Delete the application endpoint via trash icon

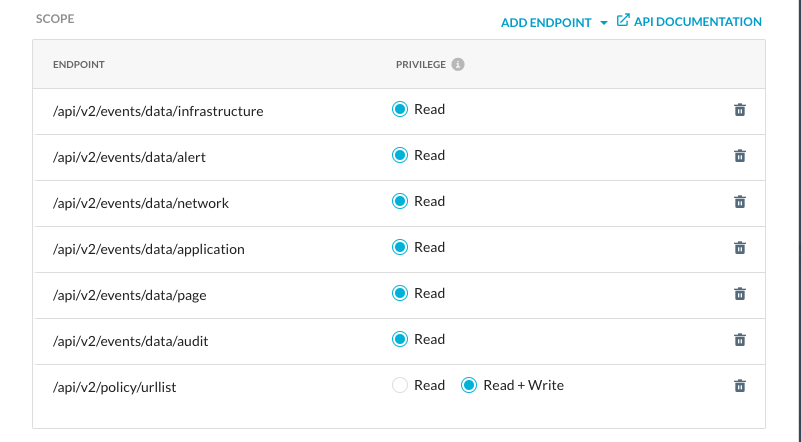[740, 248]
